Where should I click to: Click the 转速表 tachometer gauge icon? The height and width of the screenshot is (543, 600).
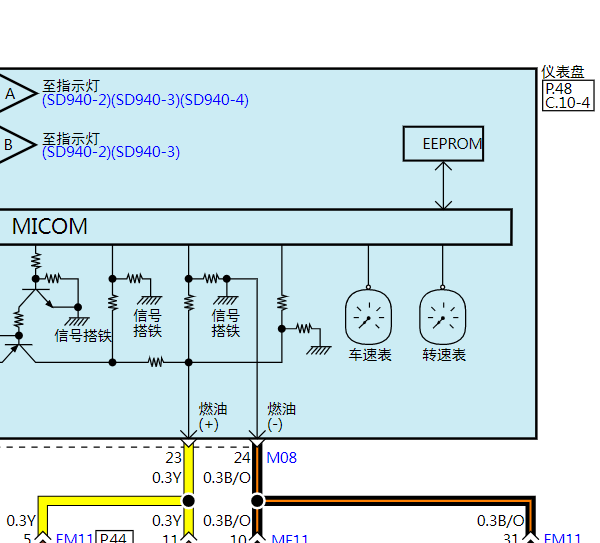coord(443,316)
